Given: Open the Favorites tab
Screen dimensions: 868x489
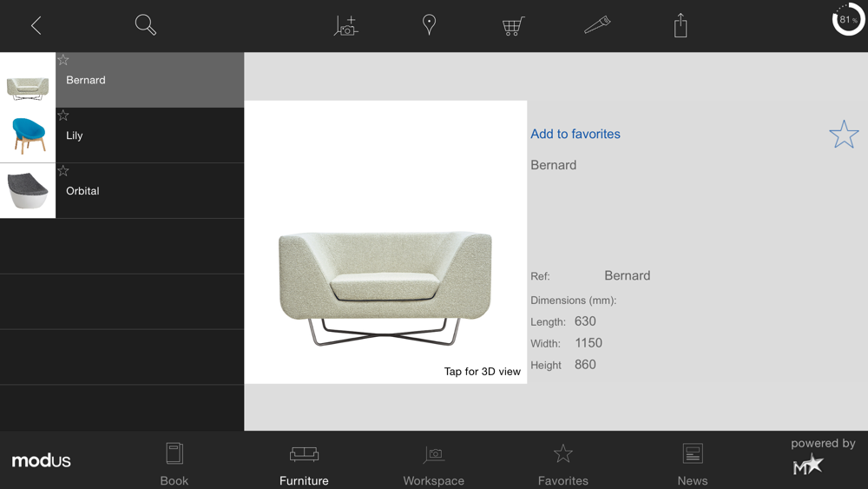Looking at the screenshot, I should (563, 464).
